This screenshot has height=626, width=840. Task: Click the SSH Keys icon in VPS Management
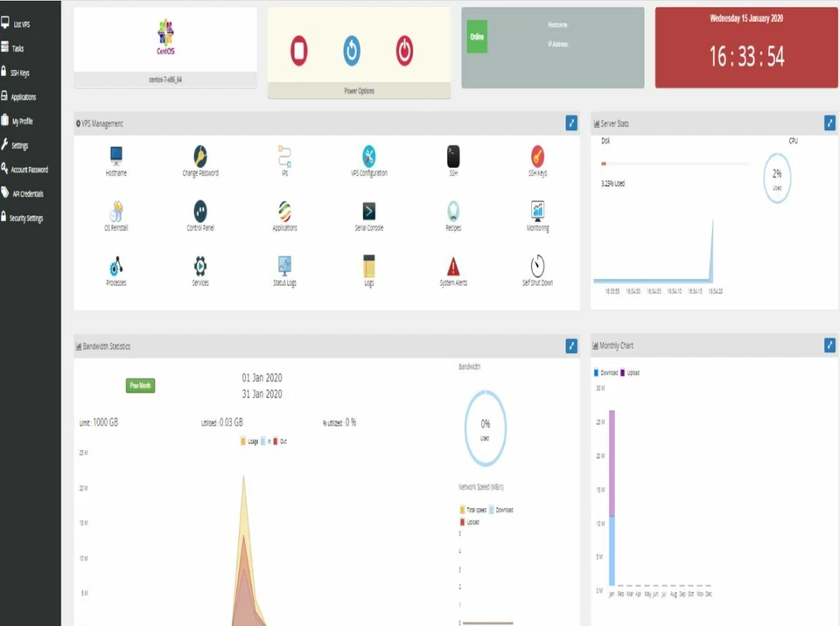536,157
